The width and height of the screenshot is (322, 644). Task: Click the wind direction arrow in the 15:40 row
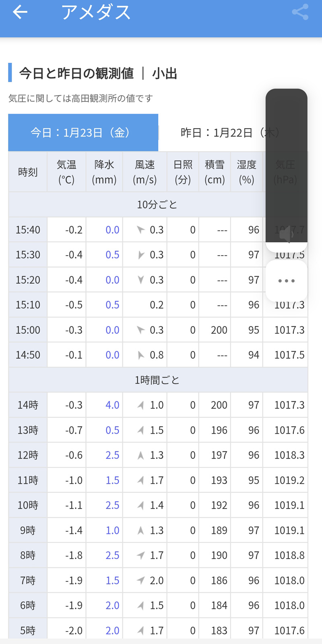(x=140, y=230)
